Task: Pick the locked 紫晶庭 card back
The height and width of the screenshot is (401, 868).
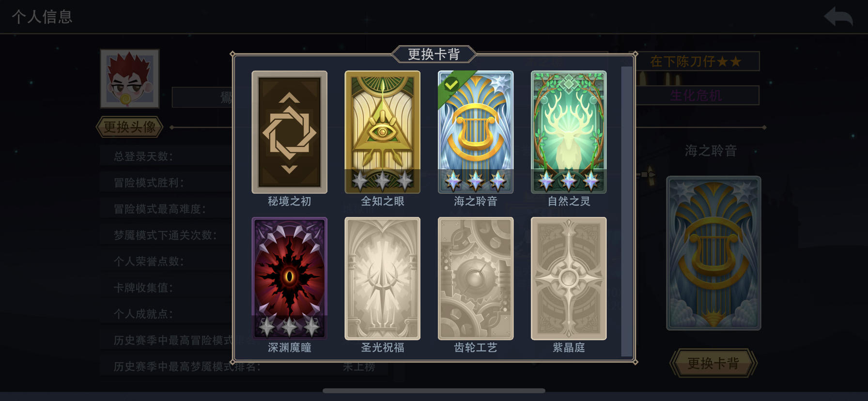Action: point(569,278)
